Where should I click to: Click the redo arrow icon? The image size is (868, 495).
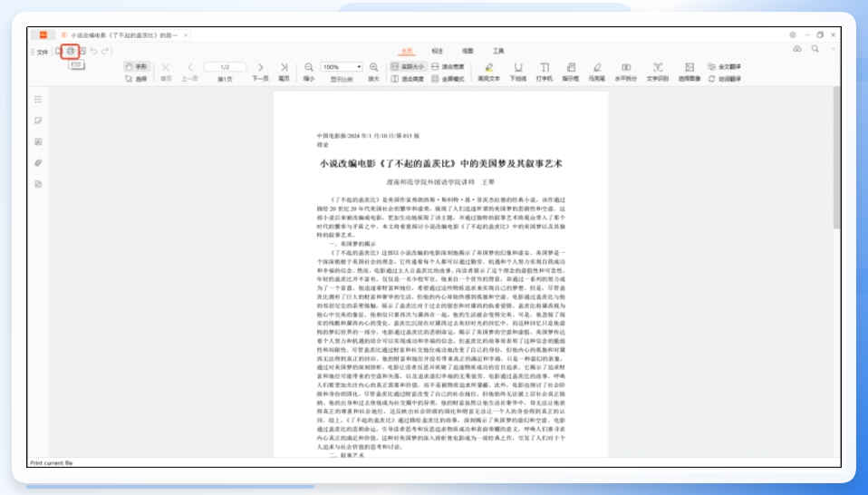(x=105, y=51)
